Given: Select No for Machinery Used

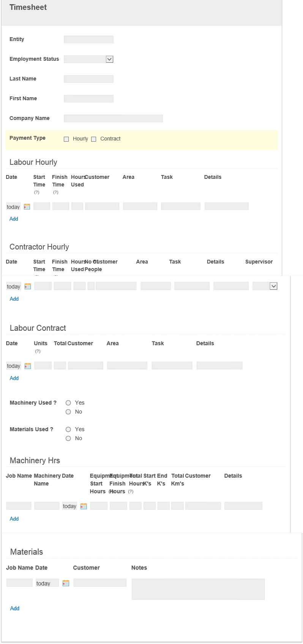Looking at the screenshot, I should click(68, 412).
